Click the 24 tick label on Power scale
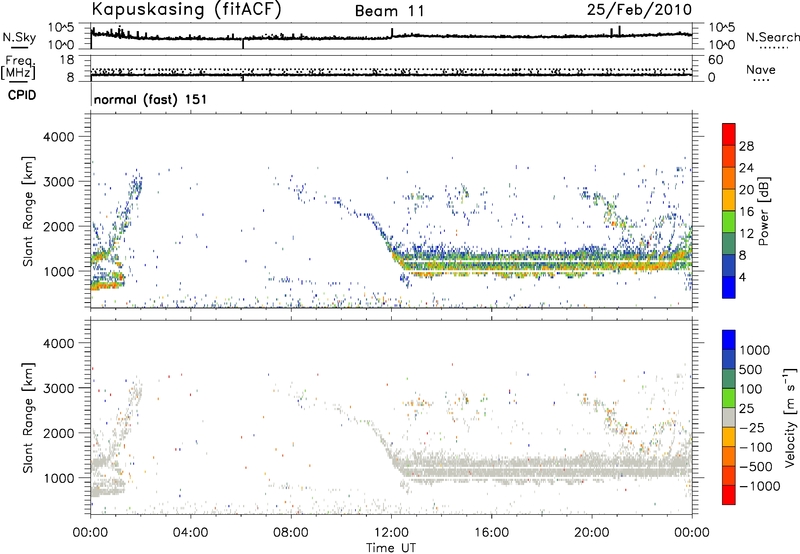Screen dimensions: 800x554 (x=746, y=168)
